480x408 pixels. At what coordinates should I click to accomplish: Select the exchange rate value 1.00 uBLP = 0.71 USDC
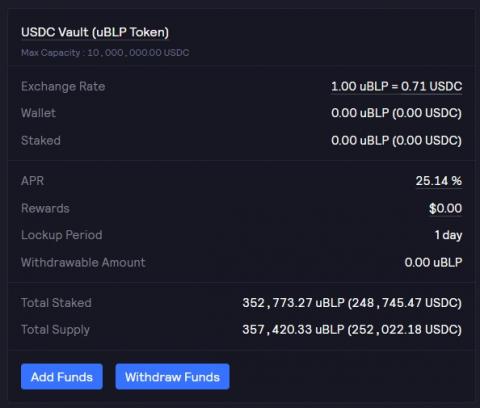point(396,86)
